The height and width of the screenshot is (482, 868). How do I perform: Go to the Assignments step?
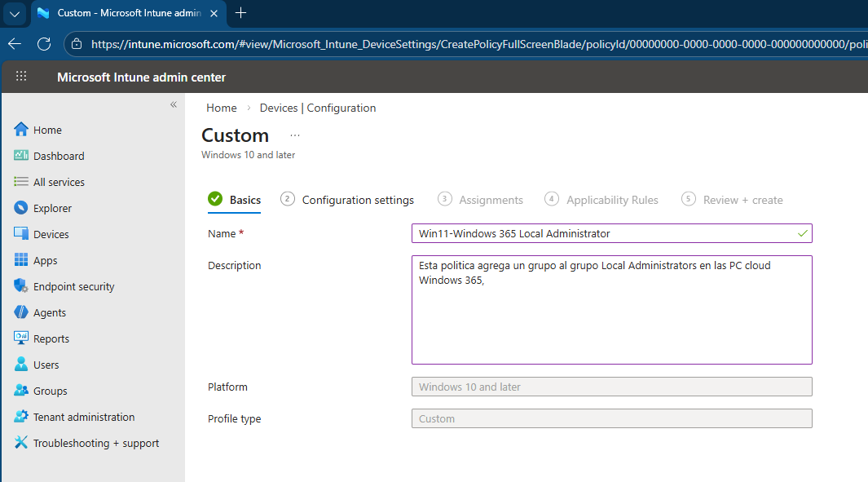[x=490, y=200]
